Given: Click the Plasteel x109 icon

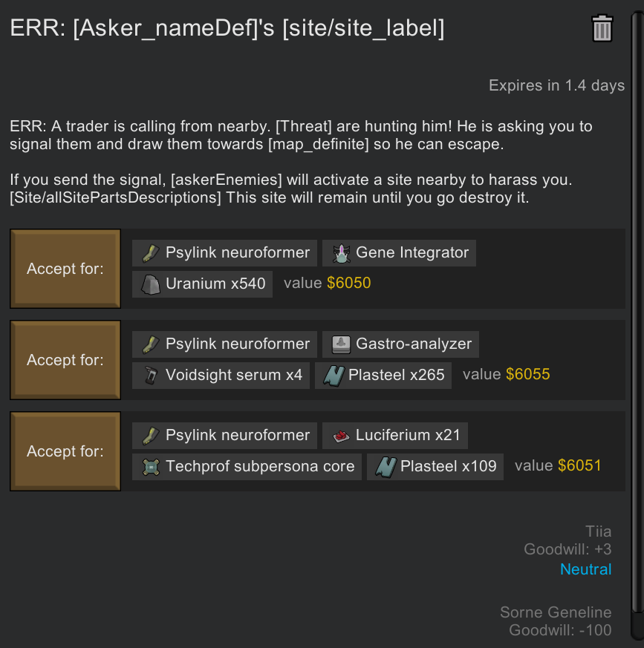Looking at the screenshot, I should [386, 467].
